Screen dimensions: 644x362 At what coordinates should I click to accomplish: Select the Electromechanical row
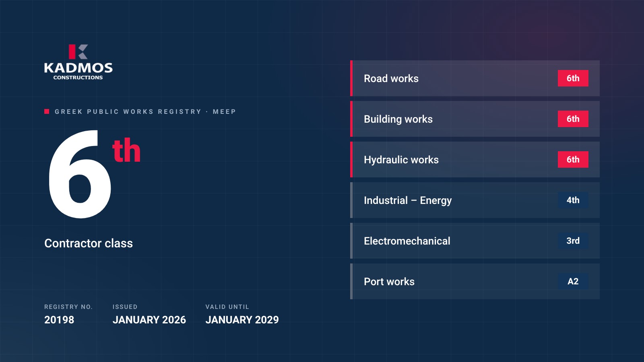pyautogui.click(x=475, y=241)
